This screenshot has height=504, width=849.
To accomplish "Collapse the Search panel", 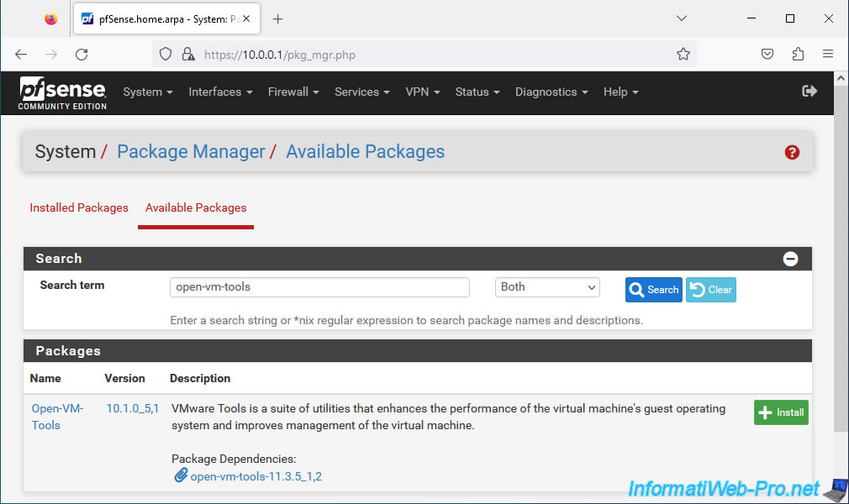I will click(x=790, y=259).
